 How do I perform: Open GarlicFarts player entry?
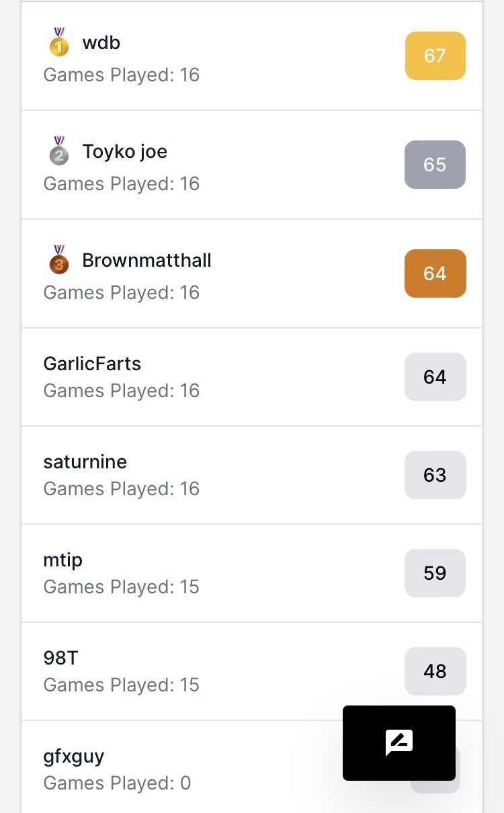pyautogui.click(x=252, y=377)
